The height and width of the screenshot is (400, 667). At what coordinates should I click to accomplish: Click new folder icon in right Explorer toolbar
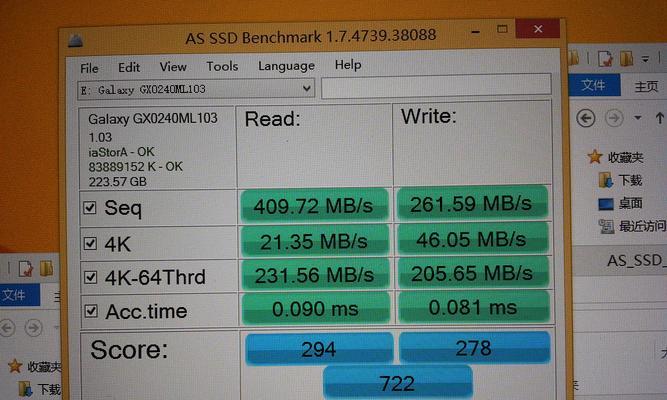627,58
